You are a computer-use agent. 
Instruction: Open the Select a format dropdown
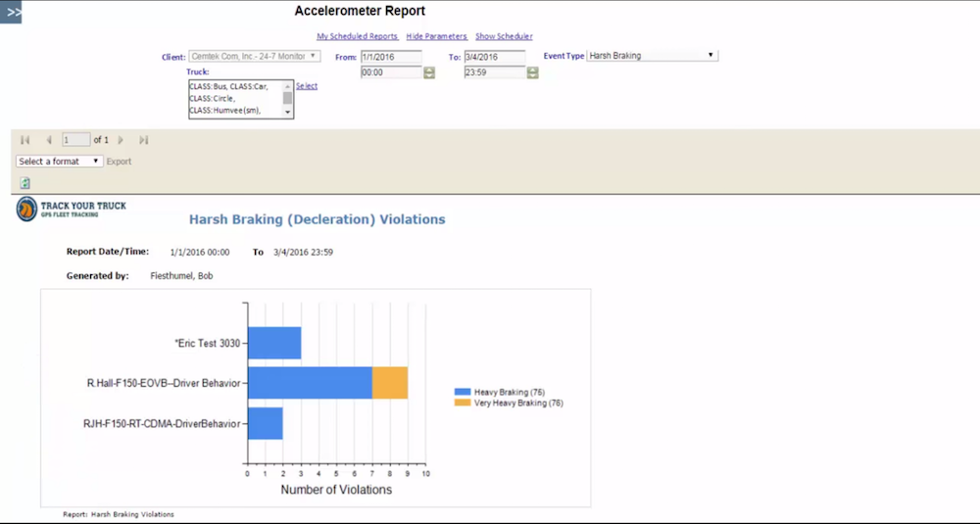60,162
